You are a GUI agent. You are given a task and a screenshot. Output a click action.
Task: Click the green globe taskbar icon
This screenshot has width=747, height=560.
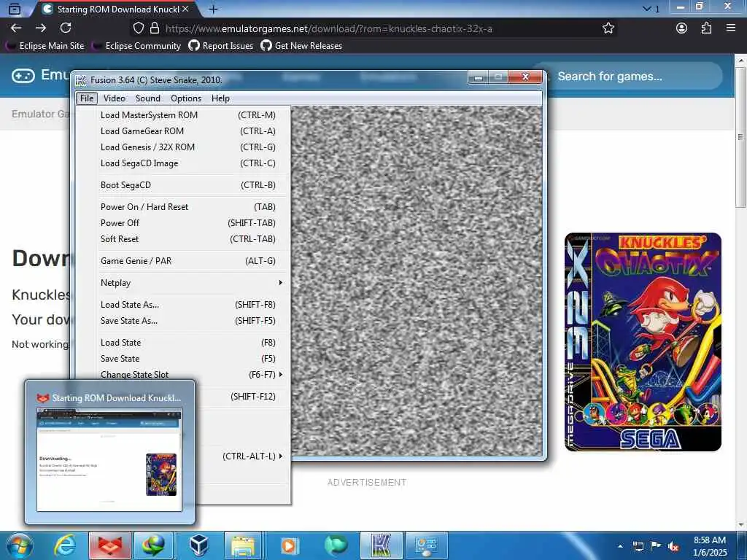153,545
